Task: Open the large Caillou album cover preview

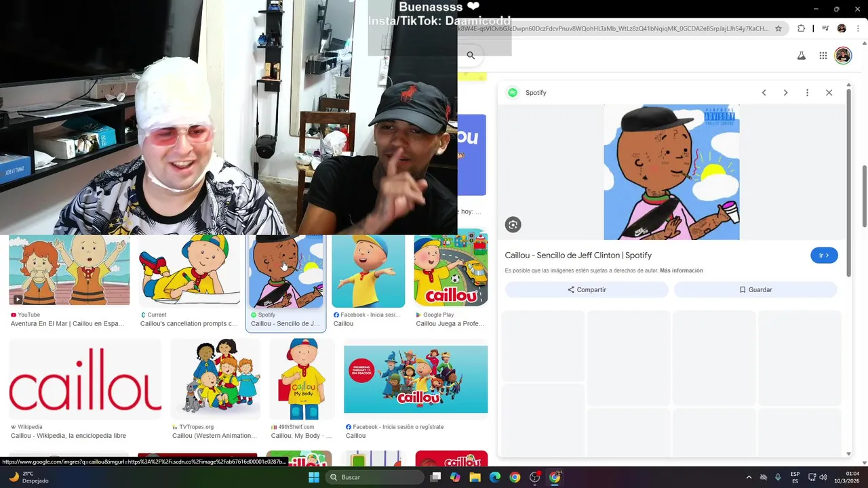Action: click(671, 172)
